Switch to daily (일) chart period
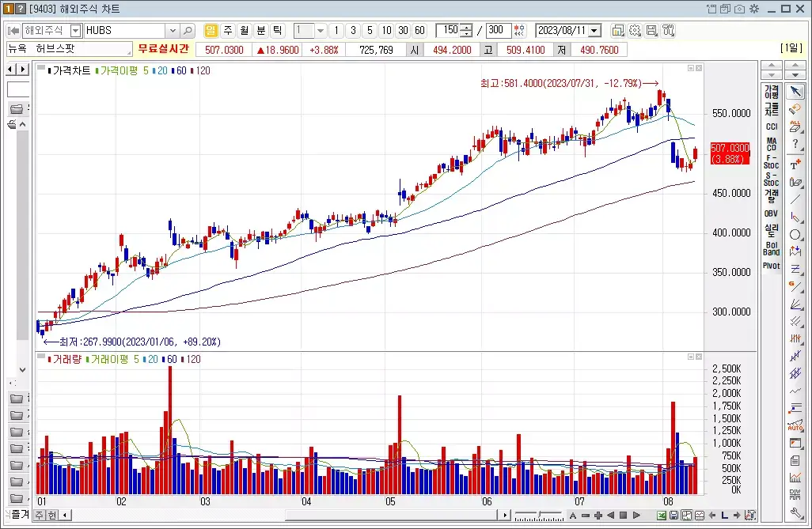812x529 pixels. coord(211,31)
